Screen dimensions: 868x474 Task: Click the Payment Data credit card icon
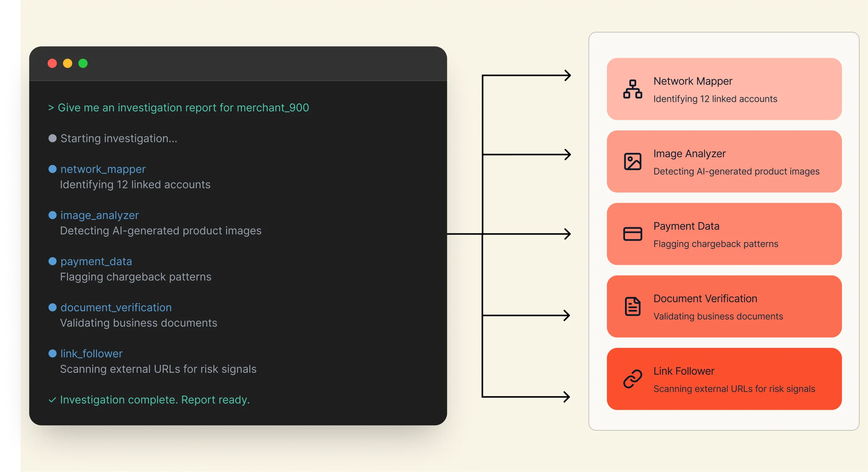[633, 234]
